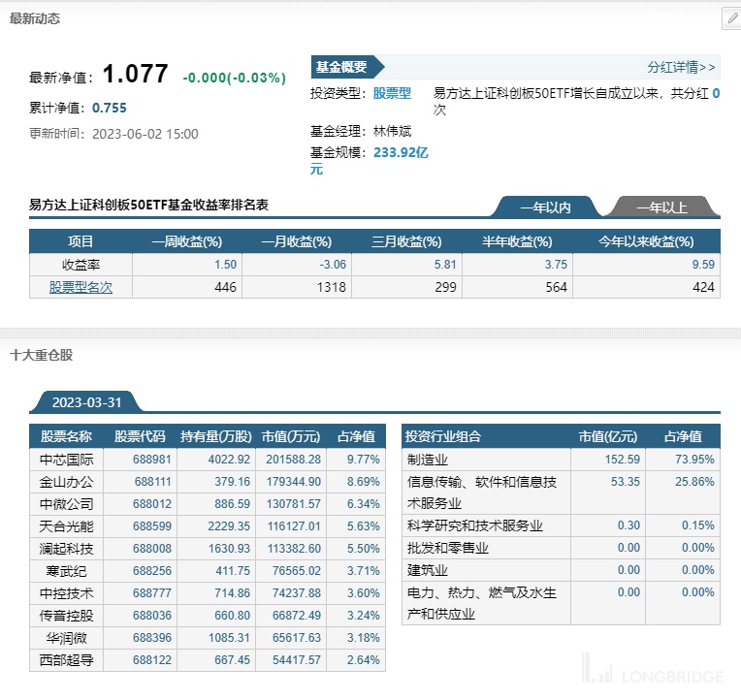
Task: Click stock code 688777 for 中控技术
Action: [152, 592]
